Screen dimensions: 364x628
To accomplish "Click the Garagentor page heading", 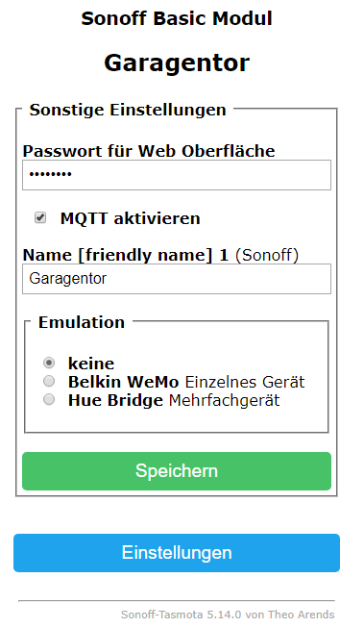I will [x=177, y=63].
